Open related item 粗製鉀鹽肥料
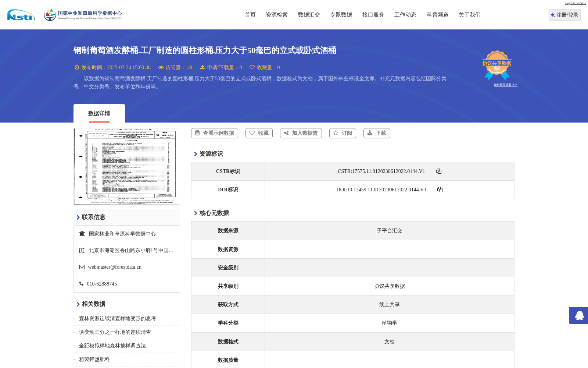 (94, 360)
